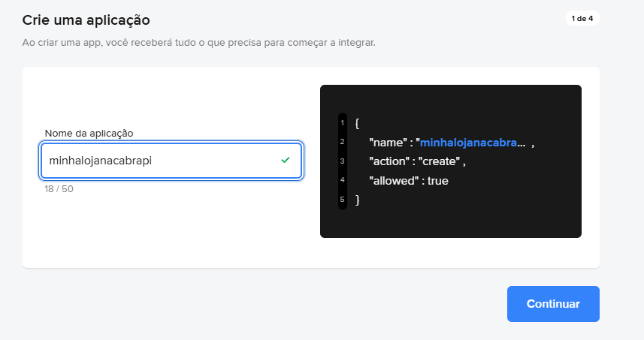Click the Continuar button

553,304
